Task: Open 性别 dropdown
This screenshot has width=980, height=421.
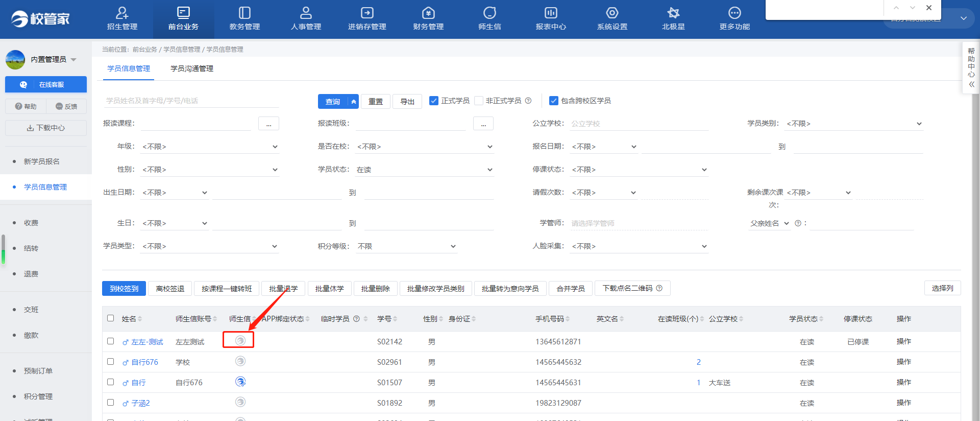Action: (x=210, y=170)
